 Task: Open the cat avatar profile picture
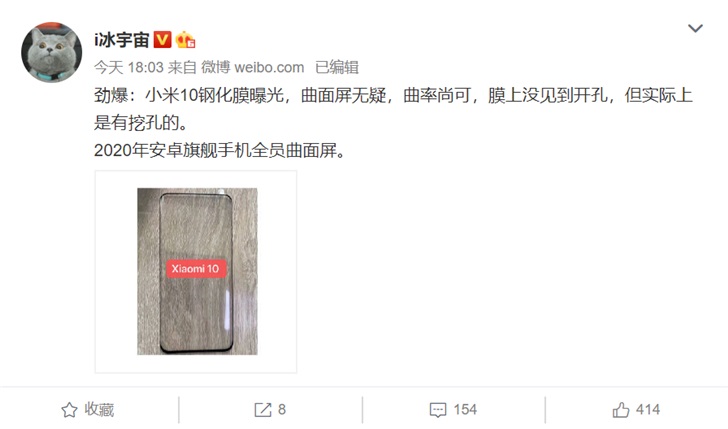click(x=52, y=52)
